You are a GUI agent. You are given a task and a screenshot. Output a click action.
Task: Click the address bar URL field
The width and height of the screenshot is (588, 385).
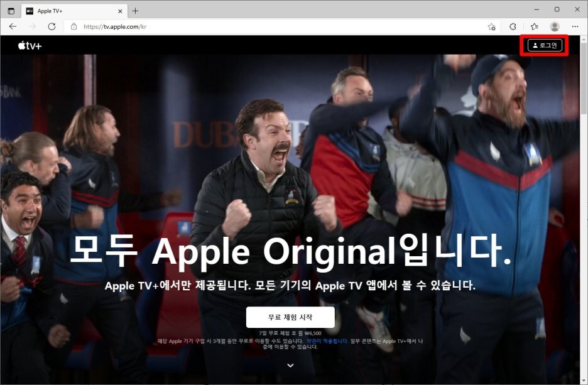pyautogui.click(x=281, y=26)
